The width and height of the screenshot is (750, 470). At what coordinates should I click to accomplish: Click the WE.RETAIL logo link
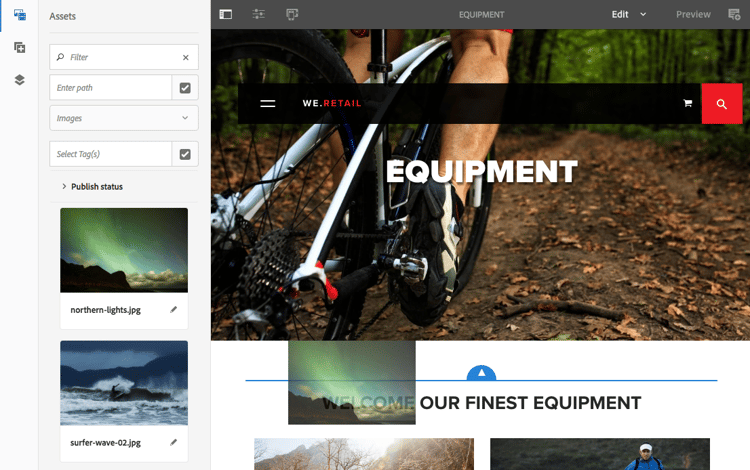point(332,103)
